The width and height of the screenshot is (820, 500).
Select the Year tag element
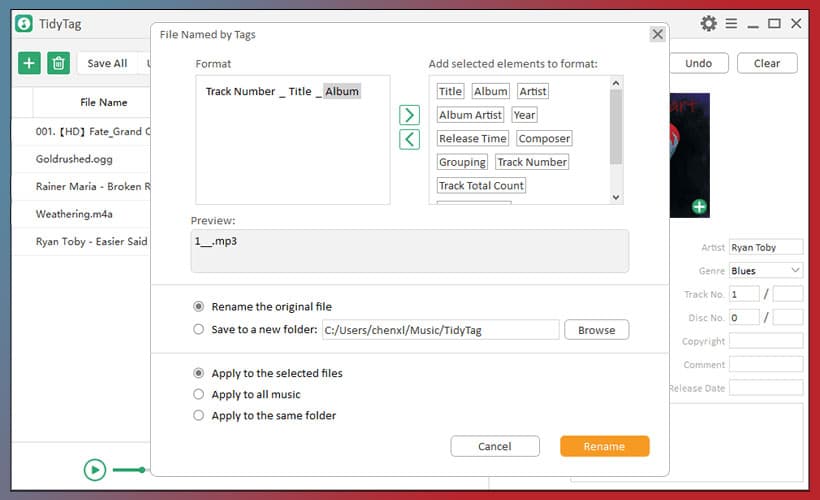[x=524, y=115]
